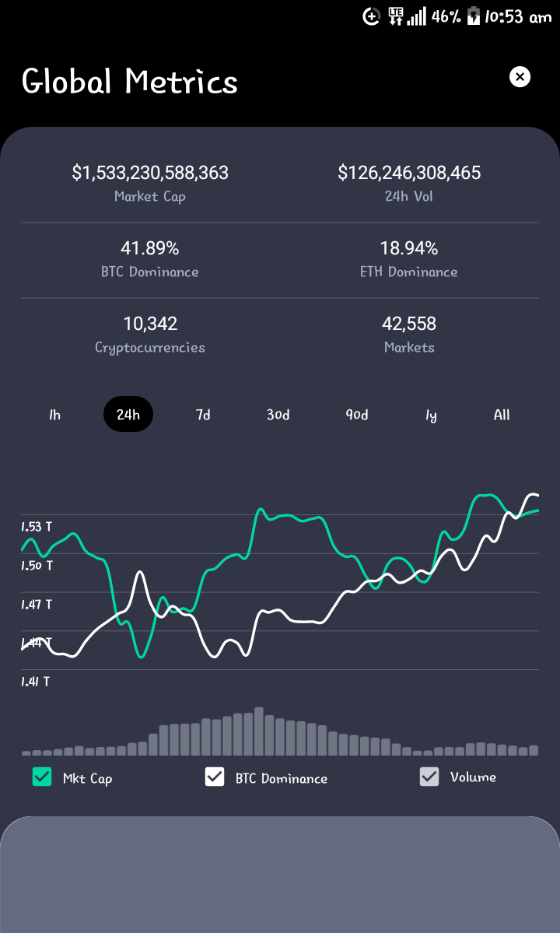
Task: Tap the tallest volume bar in histogram
Action: (x=258, y=731)
